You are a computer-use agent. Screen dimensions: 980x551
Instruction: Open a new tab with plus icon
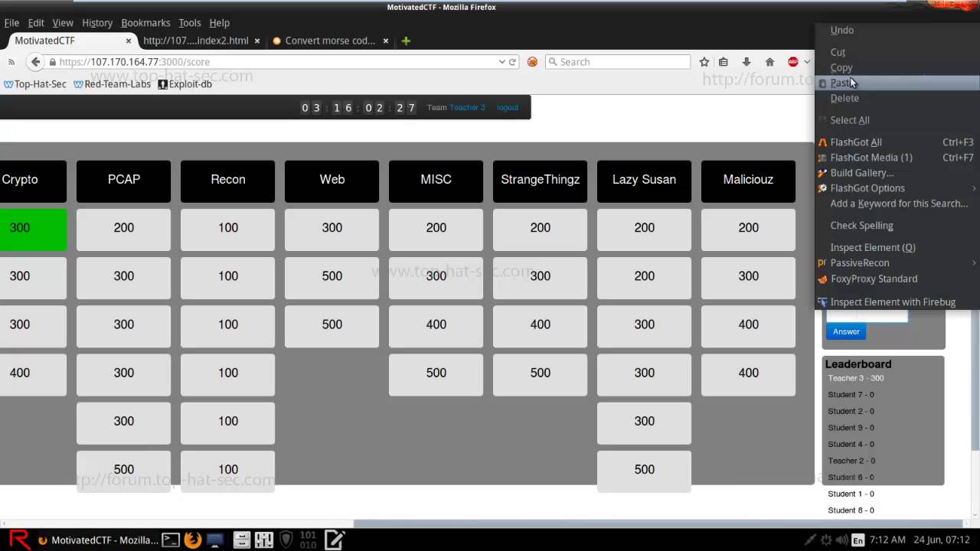click(x=406, y=41)
